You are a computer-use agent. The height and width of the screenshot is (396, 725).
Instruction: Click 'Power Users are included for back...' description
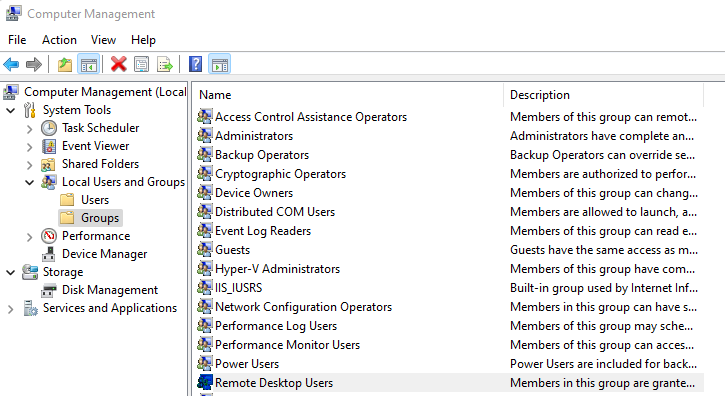(x=603, y=364)
